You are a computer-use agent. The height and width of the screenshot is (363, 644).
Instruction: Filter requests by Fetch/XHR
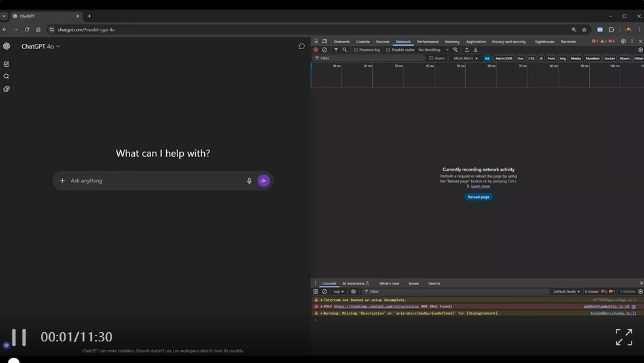(504, 58)
